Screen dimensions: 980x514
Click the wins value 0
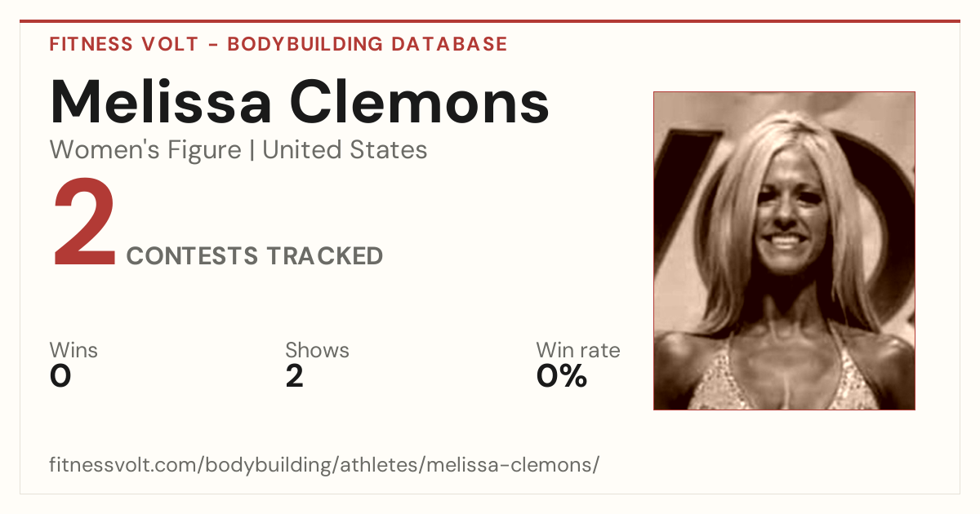[60, 376]
